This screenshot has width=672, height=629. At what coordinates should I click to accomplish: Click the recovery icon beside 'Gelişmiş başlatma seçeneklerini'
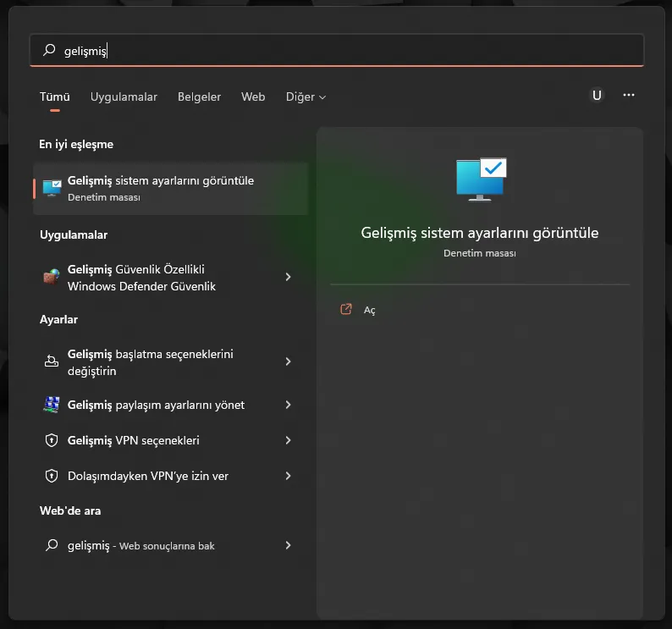pyautogui.click(x=52, y=361)
